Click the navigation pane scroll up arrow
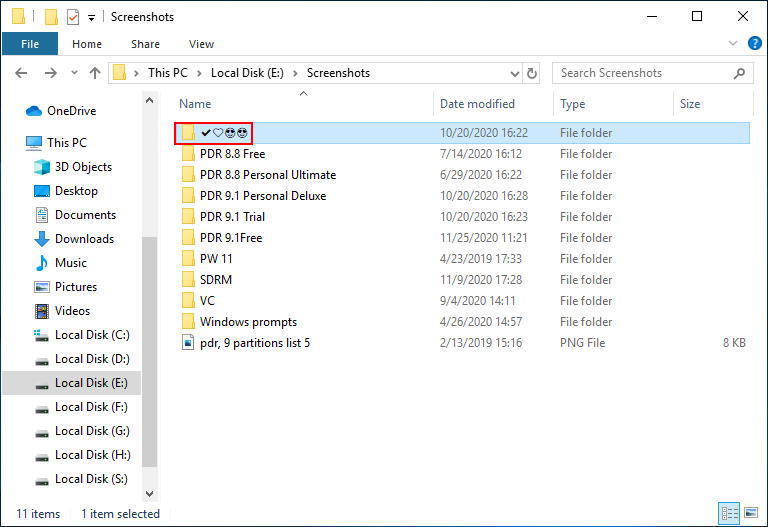 point(149,100)
